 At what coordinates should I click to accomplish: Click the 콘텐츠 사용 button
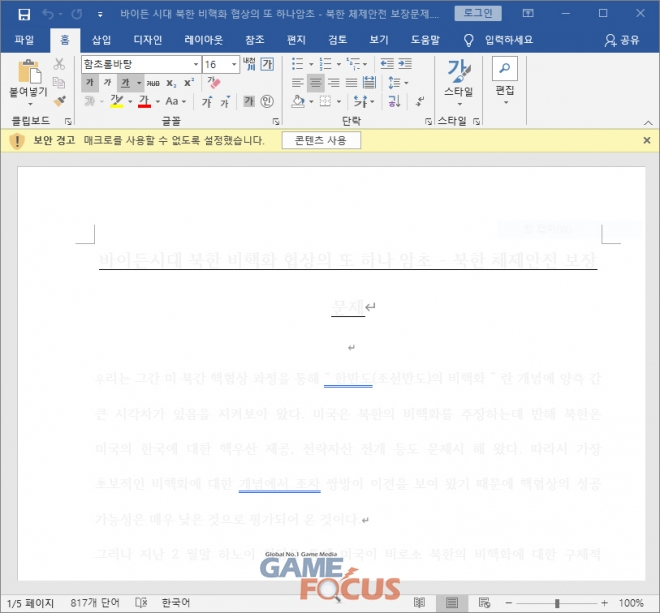(x=320, y=141)
